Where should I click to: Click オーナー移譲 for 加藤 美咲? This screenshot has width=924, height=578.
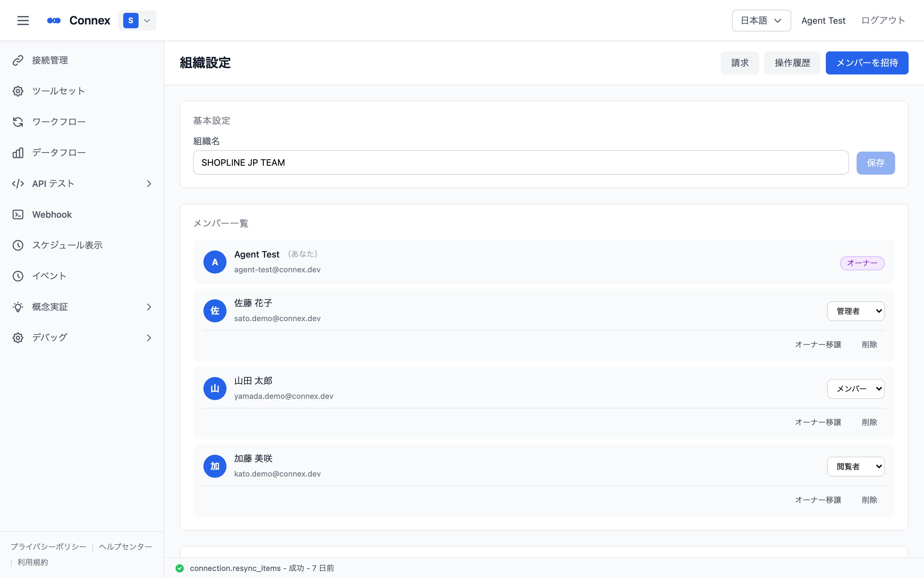[818, 500]
